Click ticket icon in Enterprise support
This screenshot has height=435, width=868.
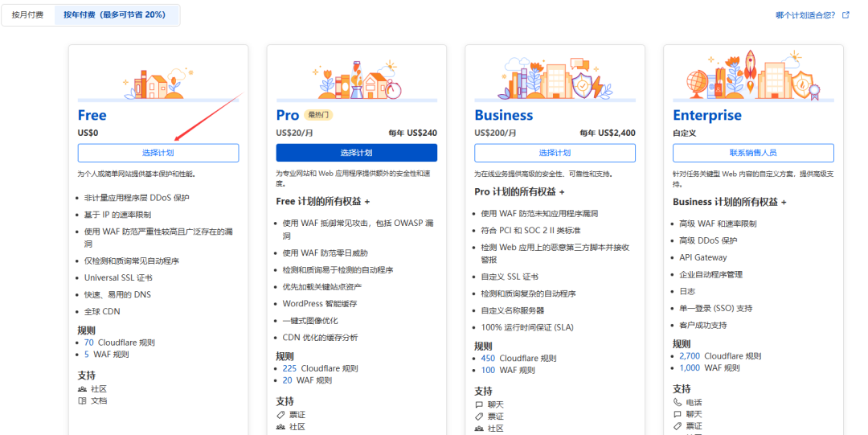click(x=678, y=426)
